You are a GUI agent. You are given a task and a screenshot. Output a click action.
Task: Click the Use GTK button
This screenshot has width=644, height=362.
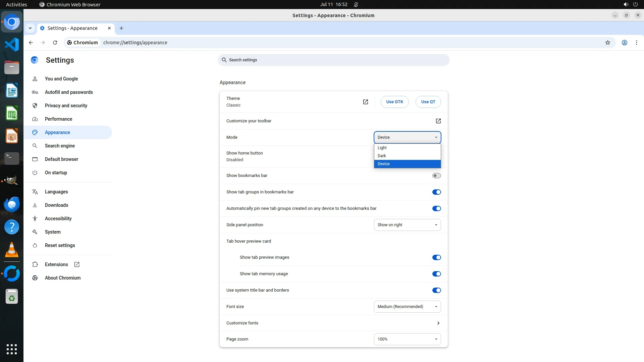click(x=394, y=102)
